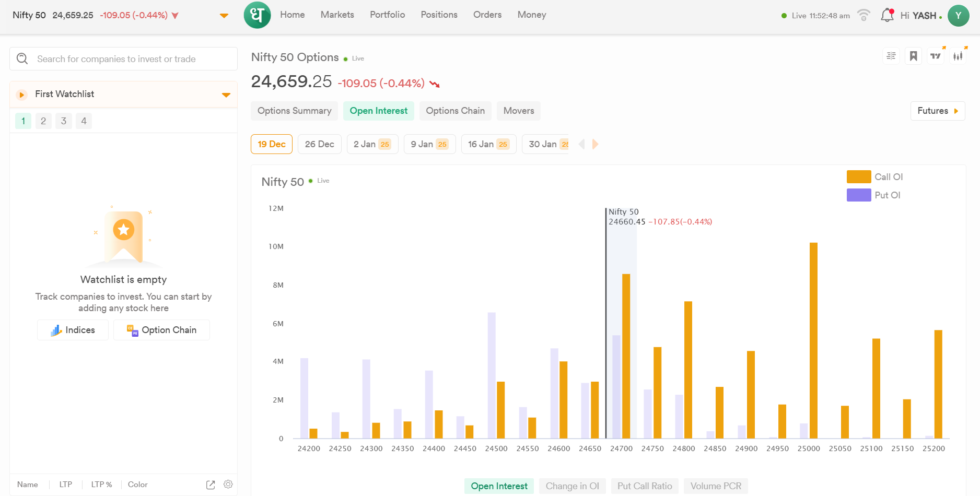This screenshot has height=496, width=980.
Task: Open the Futures button
Action: (x=938, y=111)
